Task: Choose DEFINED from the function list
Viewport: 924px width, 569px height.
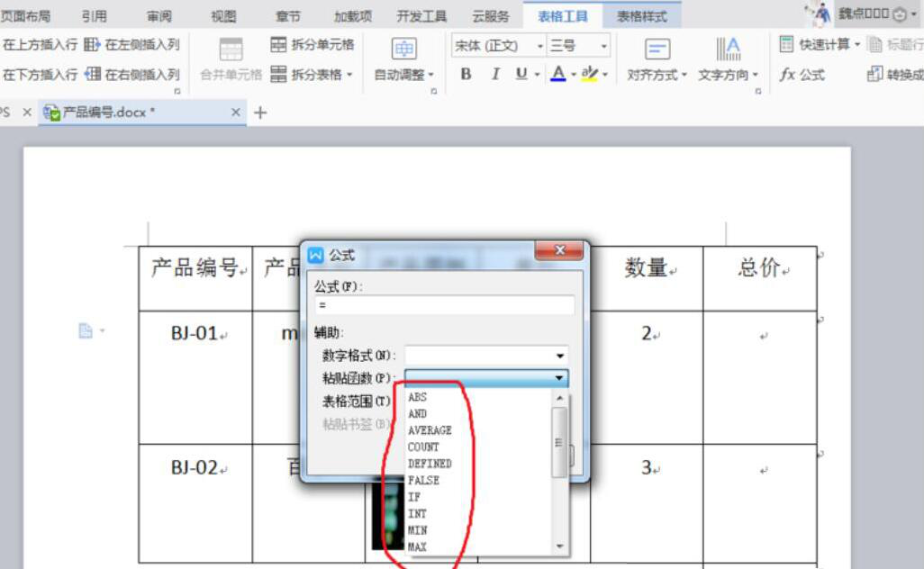Action: [430, 464]
